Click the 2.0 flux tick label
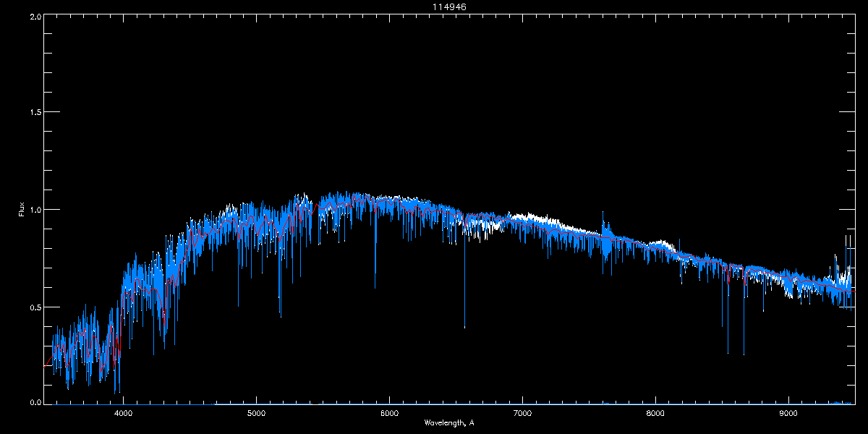Viewport: 868px width, 434px height. point(35,16)
